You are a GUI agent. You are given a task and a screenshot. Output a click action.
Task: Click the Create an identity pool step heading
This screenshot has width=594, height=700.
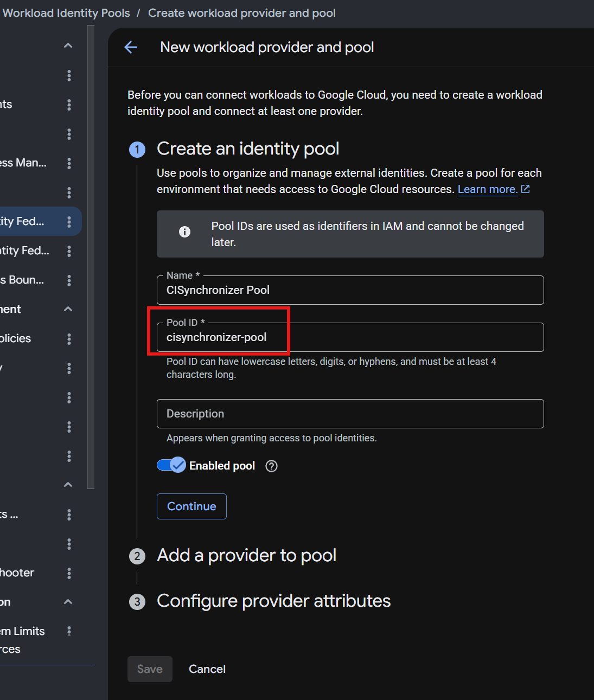248,149
